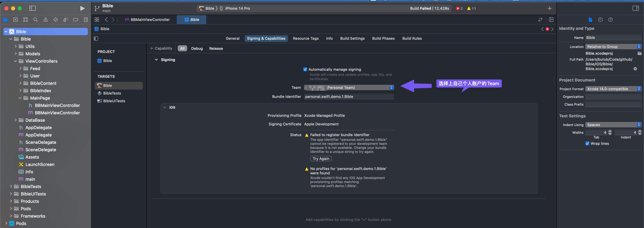The height and width of the screenshot is (228, 644).
Task: Expand the DataBase folder
Action: coord(15,120)
